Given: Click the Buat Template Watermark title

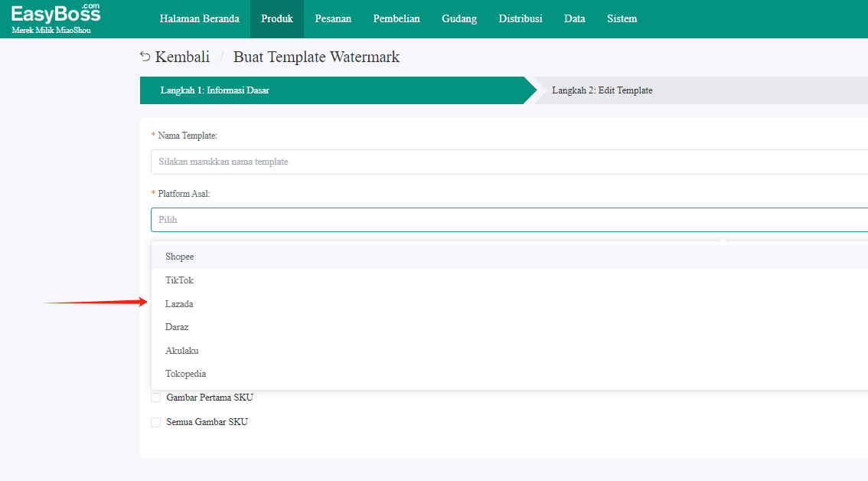Looking at the screenshot, I should click(316, 57).
